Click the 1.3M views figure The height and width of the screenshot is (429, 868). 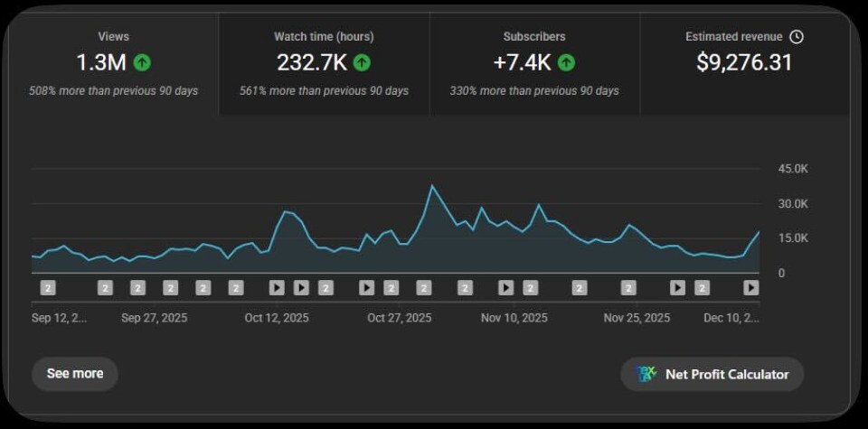click(x=101, y=63)
